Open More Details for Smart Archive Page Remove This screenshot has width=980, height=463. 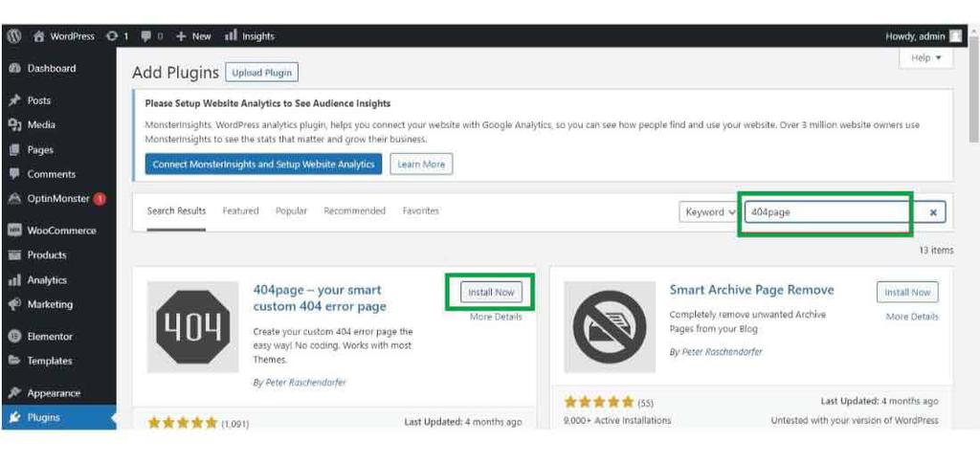(911, 317)
